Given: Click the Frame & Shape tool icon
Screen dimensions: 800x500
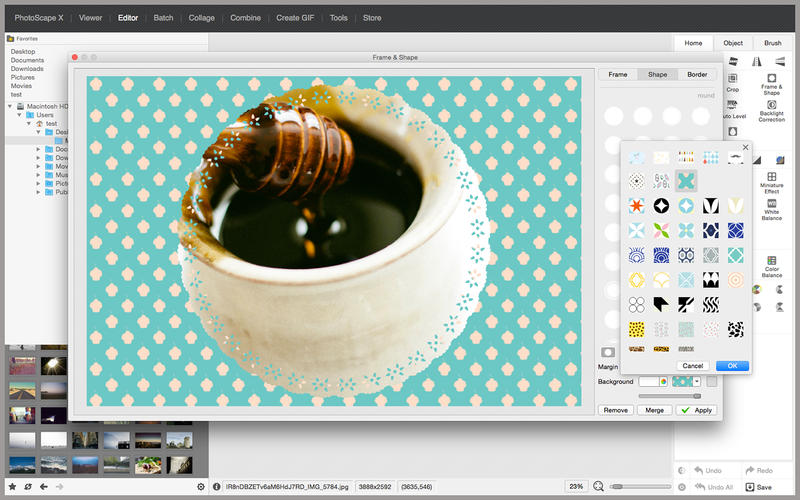Looking at the screenshot, I should (x=771, y=78).
